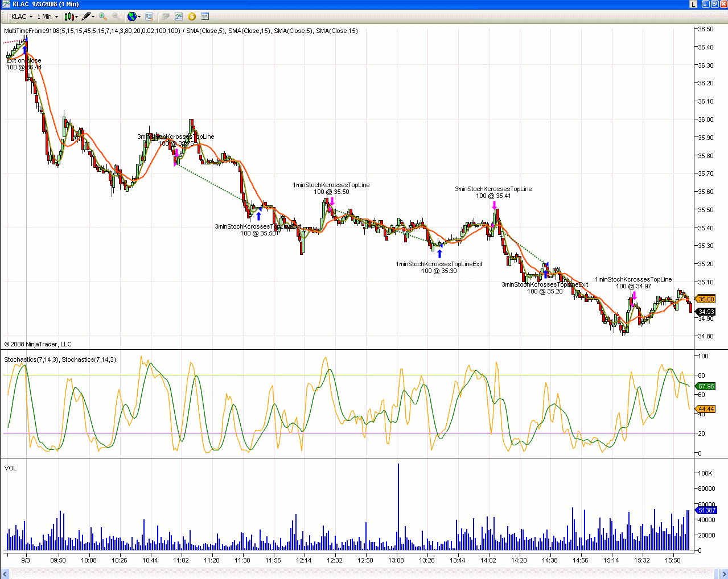
Task: Select the pen drawing tool icon
Action: [85, 16]
